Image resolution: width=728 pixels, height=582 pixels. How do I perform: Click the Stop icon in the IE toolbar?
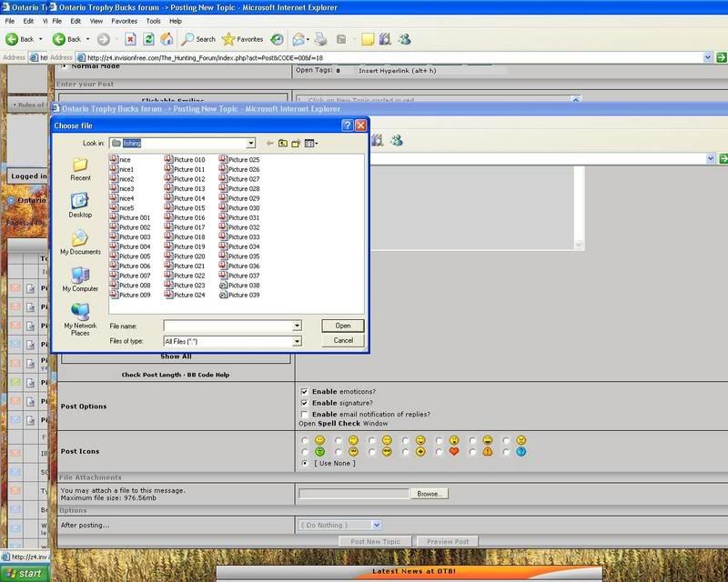pyautogui.click(x=130, y=39)
